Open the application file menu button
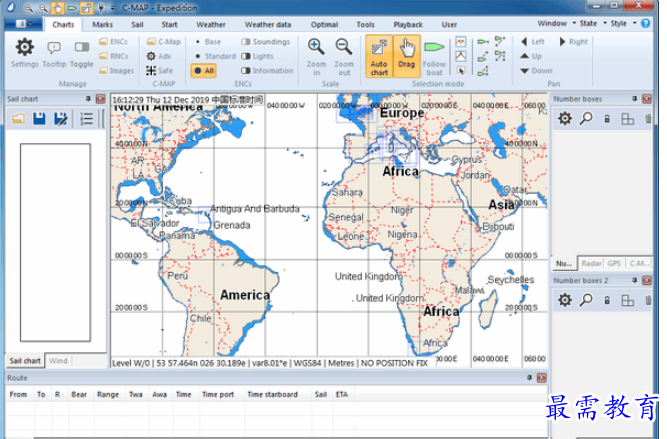Viewport: 667px width, 439px height. coord(24,24)
